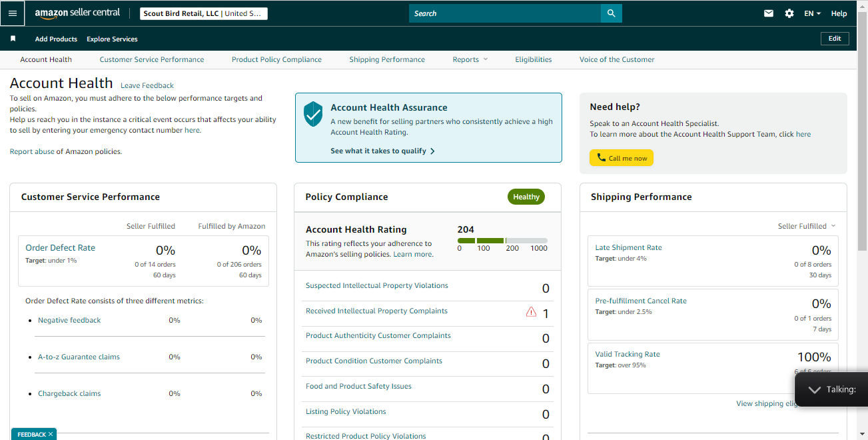Open Food and Product Safety Issues

358,386
